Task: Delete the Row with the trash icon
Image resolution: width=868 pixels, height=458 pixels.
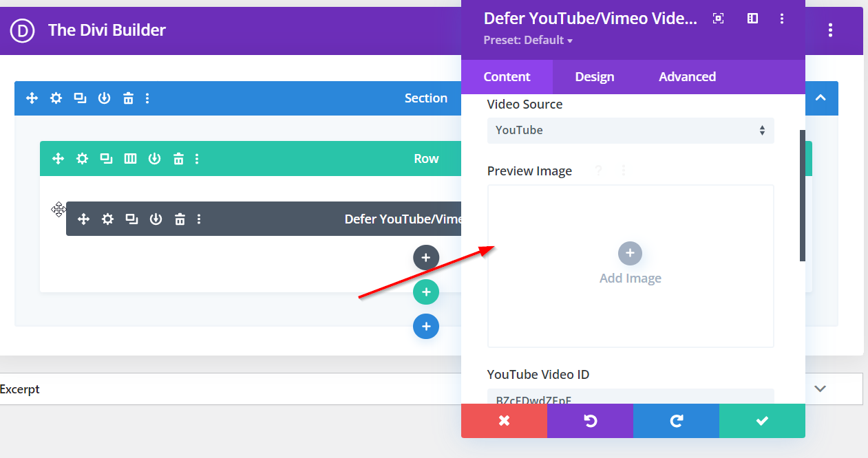Action: point(178,158)
